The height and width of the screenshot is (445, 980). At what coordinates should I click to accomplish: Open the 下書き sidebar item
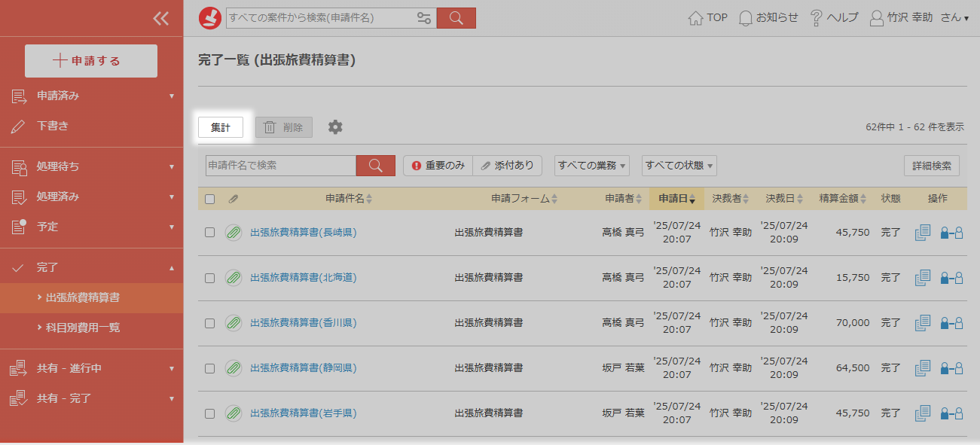(x=53, y=126)
